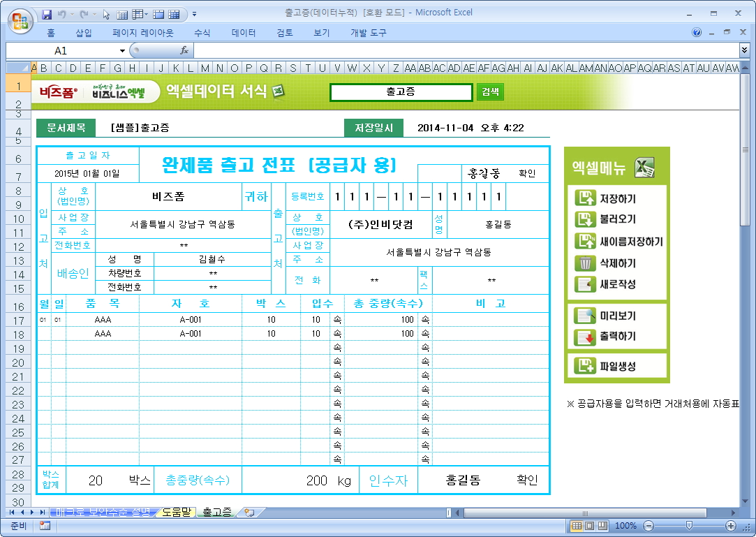Expand the Customize Quick Access Toolbar menu
The image size is (756, 537).
tap(194, 13)
